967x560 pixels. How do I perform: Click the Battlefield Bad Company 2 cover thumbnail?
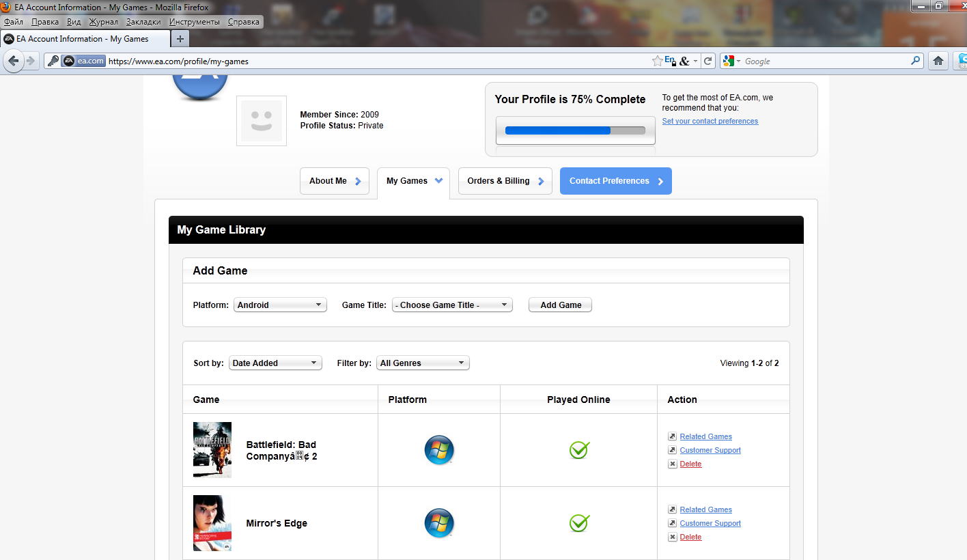click(212, 449)
